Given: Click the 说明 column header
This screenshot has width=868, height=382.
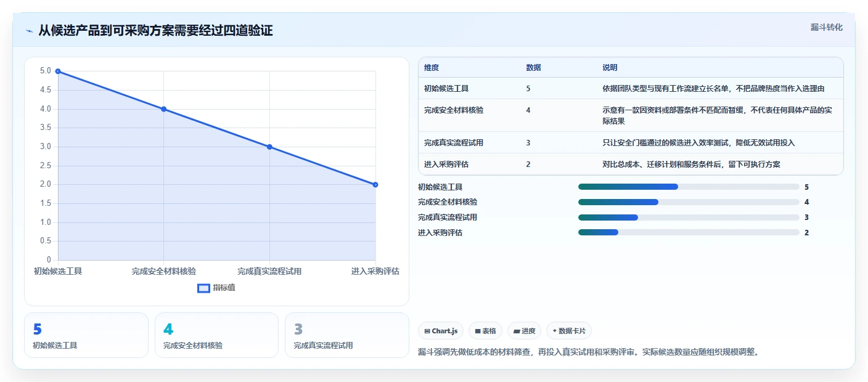Looking at the screenshot, I should click(610, 67).
